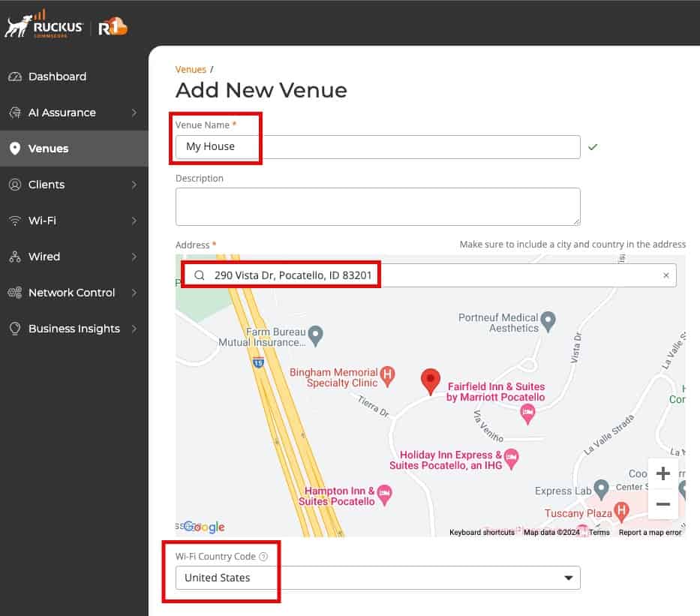Open Clients menu item
700x616 pixels.
74,185
